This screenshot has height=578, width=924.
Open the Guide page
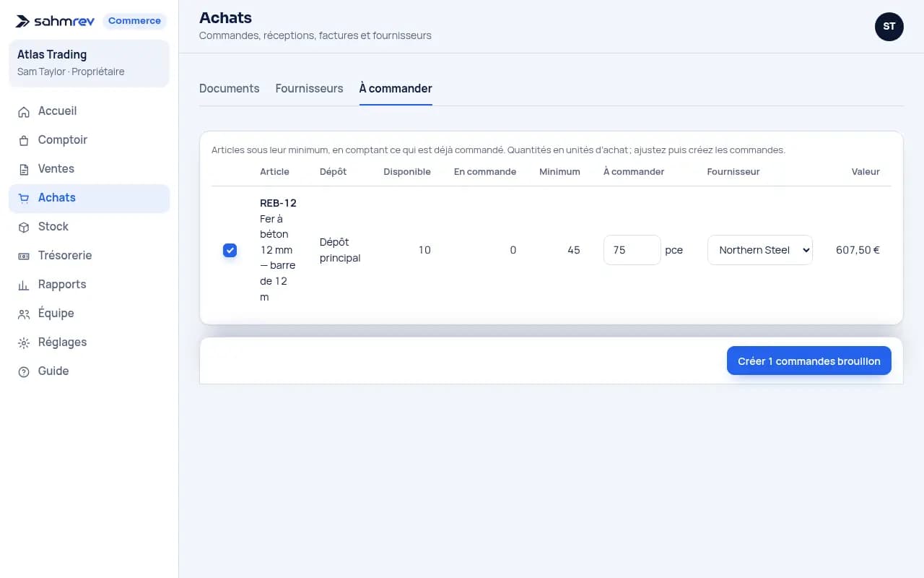89,371
